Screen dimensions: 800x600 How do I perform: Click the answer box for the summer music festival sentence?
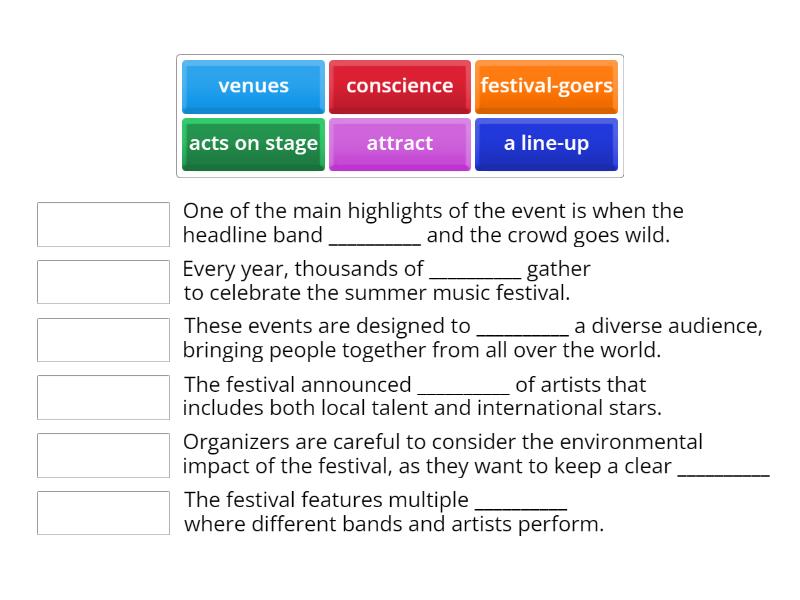click(x=103, y=281)
